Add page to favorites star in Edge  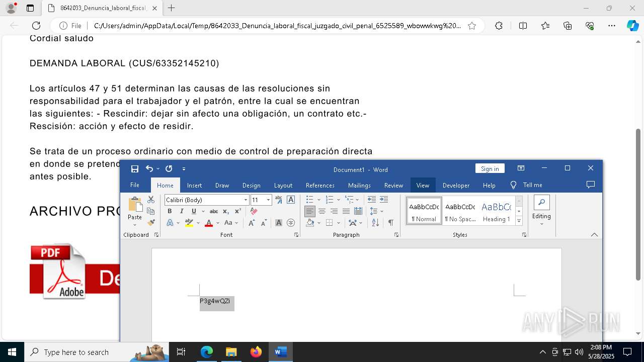tap(472, 26)
